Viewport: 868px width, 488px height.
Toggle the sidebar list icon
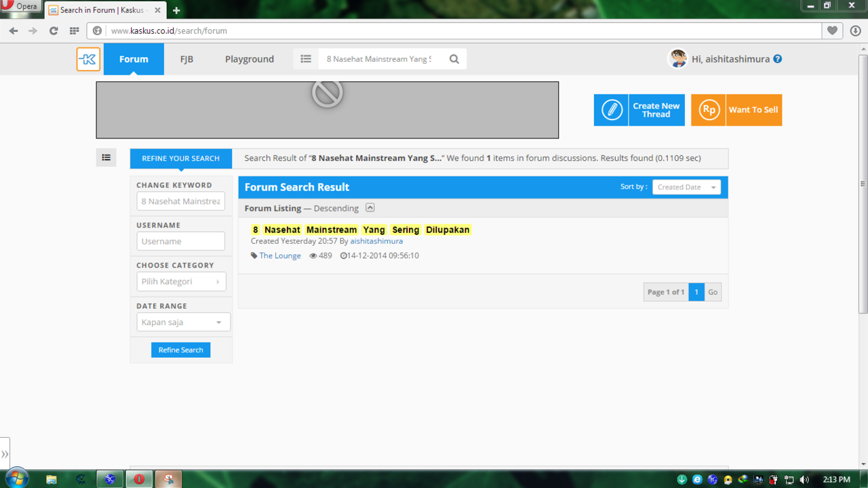coord(106,157)
